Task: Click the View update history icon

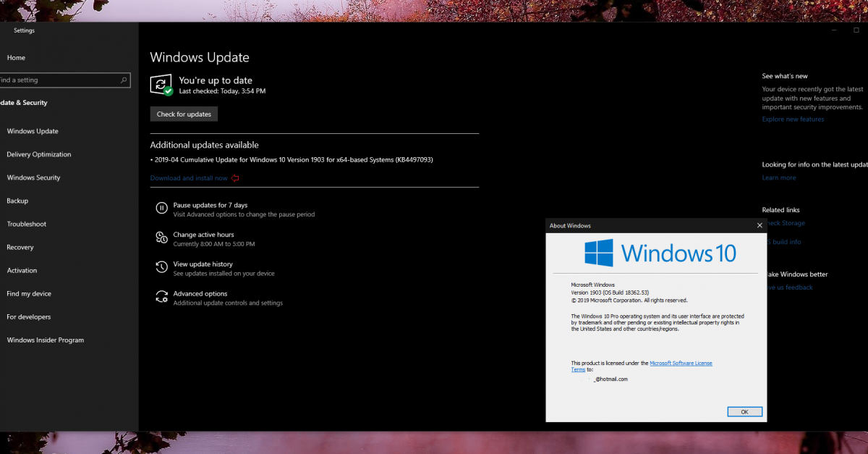Action: (161, 268)
